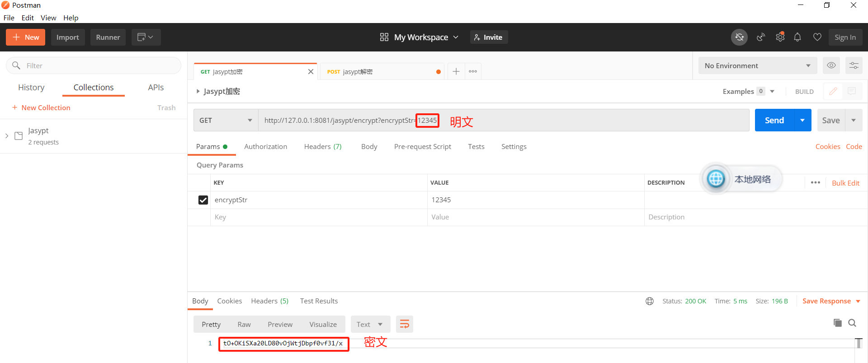Copy response body with copy icon
868x363 pixels.
point(837,323)
